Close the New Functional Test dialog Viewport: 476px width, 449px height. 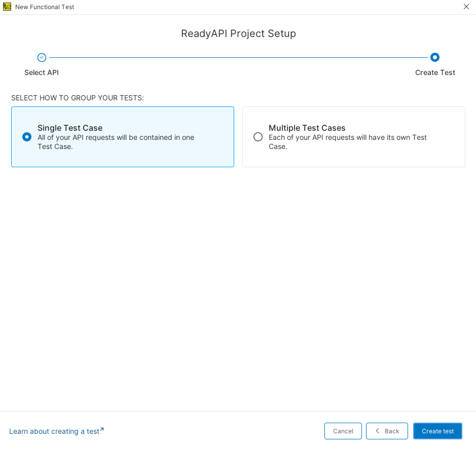pos(466,7)
